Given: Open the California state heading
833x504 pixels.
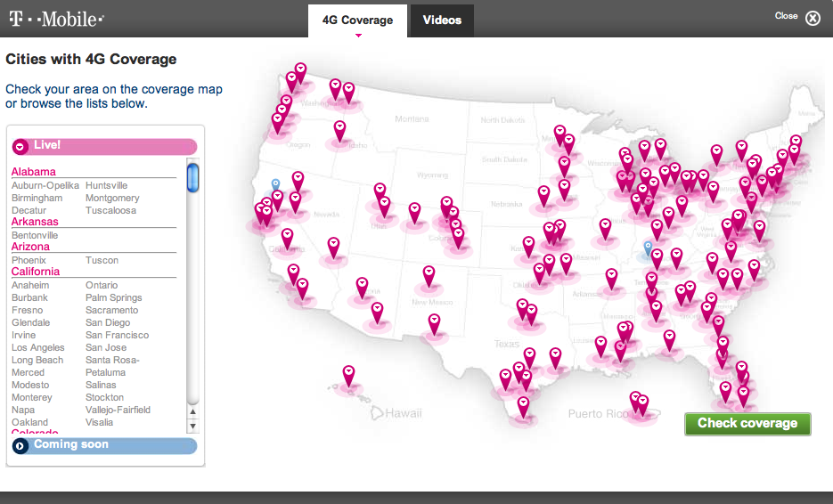Looking at the screenshot, I should coord(36,272).
